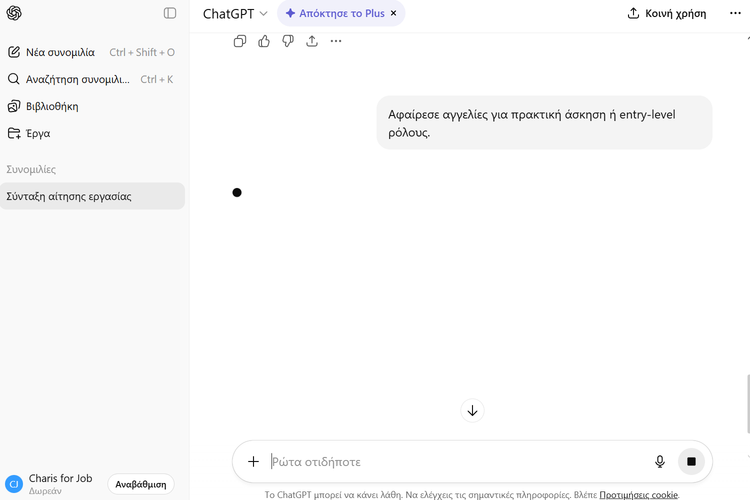The height and width of the screenshot is (500, 750).
Task: Stop the response generation
Action: [691, 462]
